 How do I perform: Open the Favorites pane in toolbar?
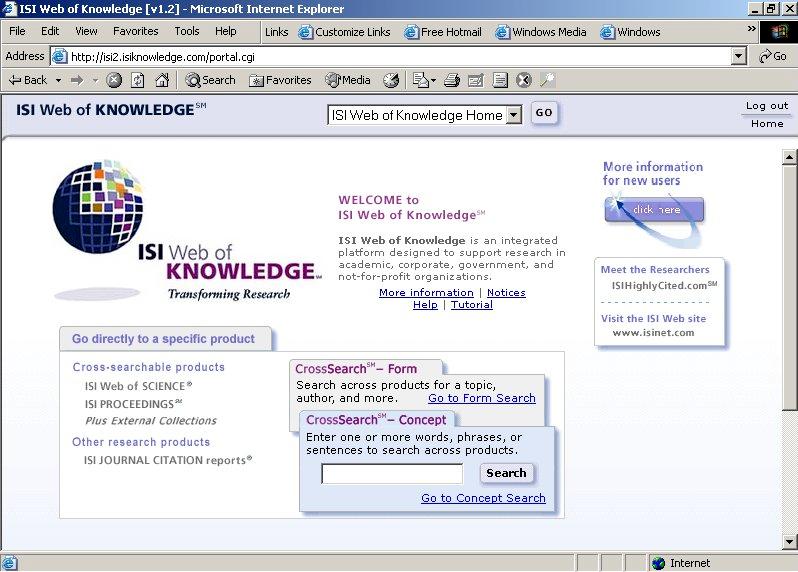[x=280, y=80]
